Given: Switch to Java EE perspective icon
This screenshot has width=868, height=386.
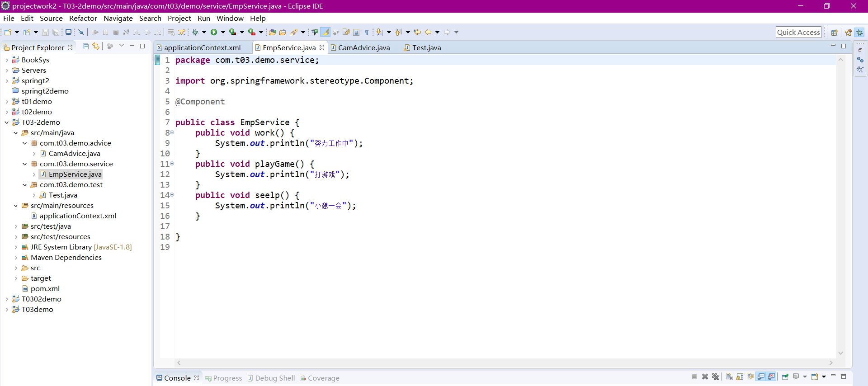Looking at the screenshot, I should (848, 33).
